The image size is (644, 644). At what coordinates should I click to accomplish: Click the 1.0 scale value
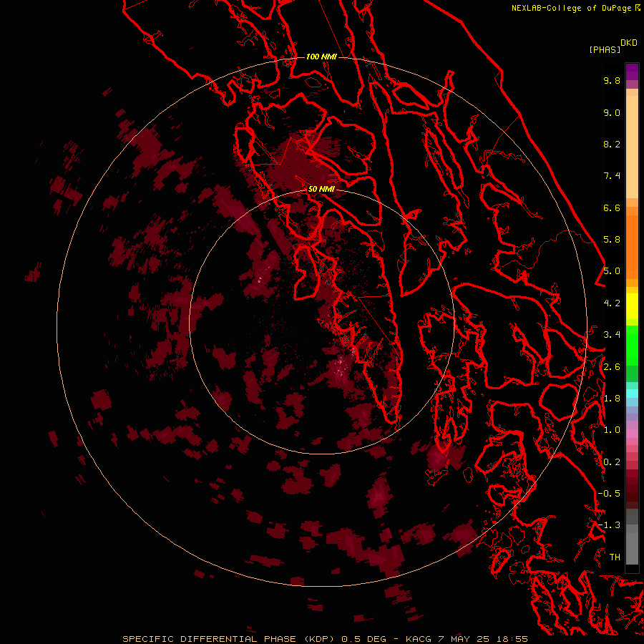(612, 430)
